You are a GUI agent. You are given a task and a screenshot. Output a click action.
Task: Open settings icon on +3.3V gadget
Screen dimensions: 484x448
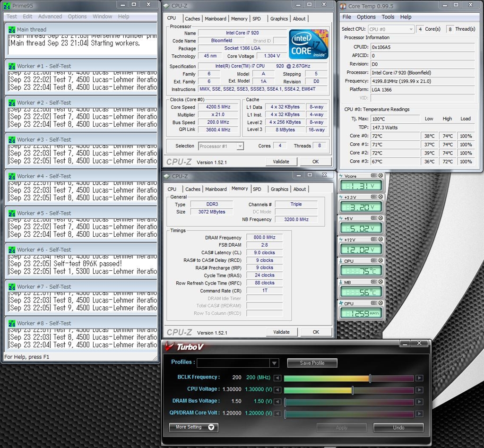374,197
